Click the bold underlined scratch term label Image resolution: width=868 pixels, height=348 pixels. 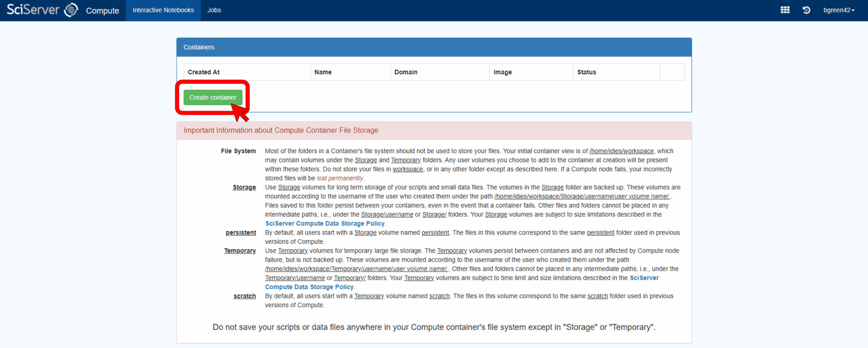pos(244,296)
